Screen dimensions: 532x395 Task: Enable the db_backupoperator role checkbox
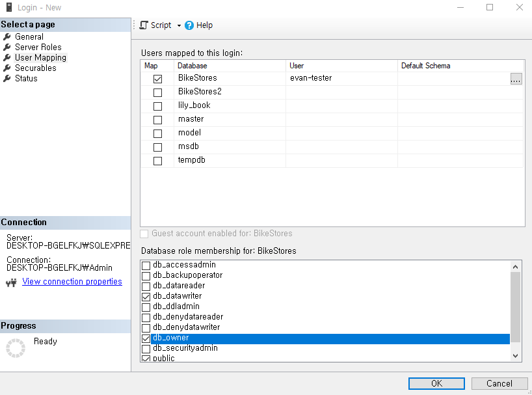146,276
